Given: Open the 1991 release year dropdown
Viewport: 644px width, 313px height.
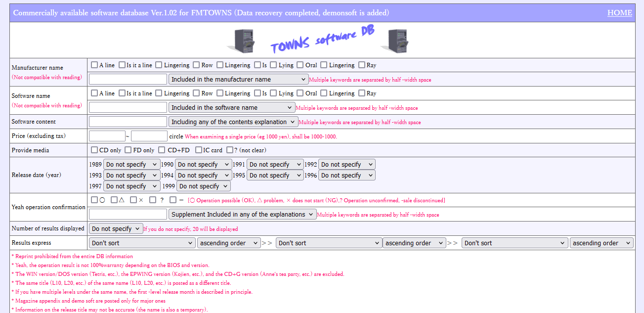Looking at the screenshot, I should 275,164.
